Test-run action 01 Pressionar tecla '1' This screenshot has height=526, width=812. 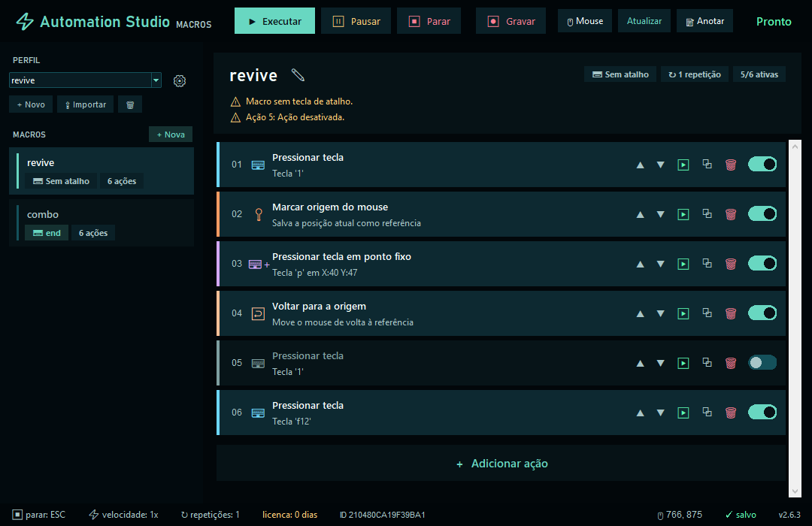[x=683, y=165]
